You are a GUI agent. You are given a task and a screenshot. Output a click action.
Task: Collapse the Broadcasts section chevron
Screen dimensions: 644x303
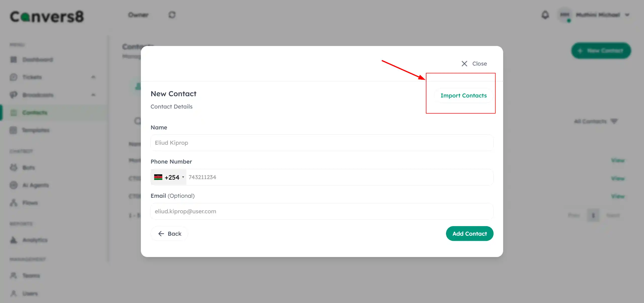click(93, 95)
